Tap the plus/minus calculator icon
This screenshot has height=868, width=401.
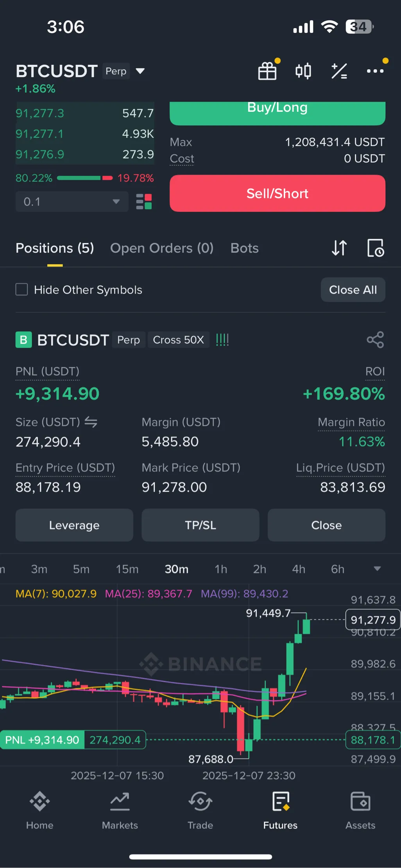[339, 71]
